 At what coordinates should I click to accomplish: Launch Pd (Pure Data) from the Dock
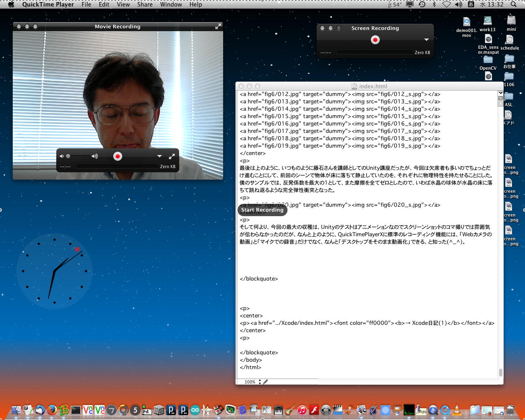147,410
